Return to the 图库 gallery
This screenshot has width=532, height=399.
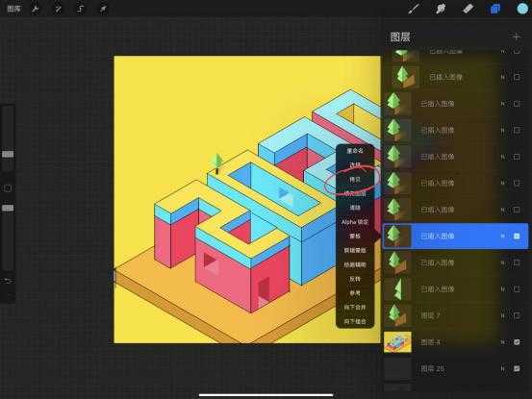tap(13, 10)
